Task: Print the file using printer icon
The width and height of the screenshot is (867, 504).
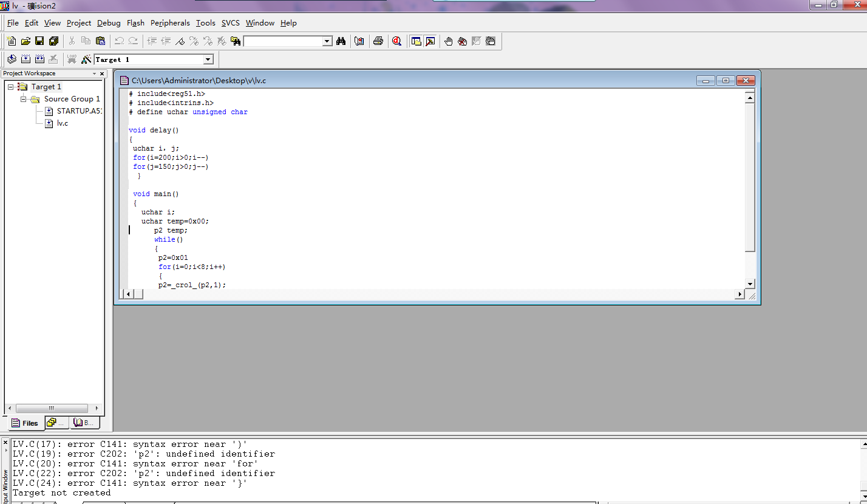Action: 378,41
